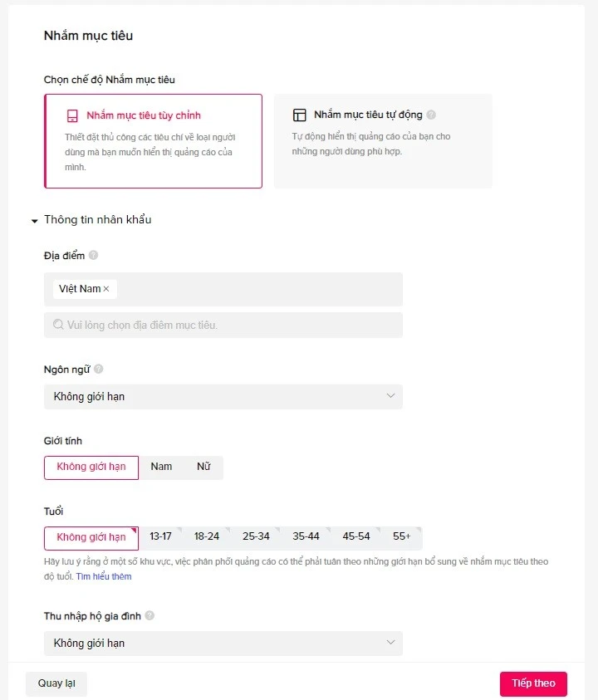Viewport: 598px width, 700px height.
Task: Click help icon beside Ngôn ngữ label
Action: 99,370
